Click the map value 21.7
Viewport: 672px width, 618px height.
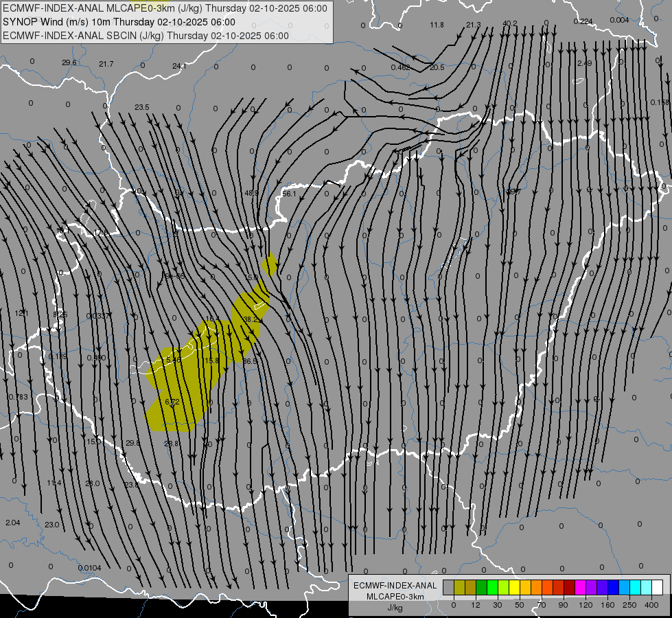(x=106, y=64)
